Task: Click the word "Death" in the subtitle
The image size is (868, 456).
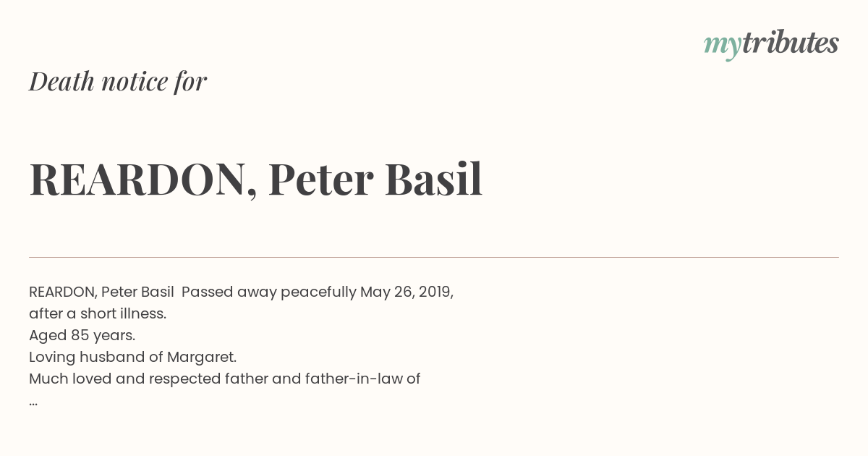Action: click(x=62, y=81)
